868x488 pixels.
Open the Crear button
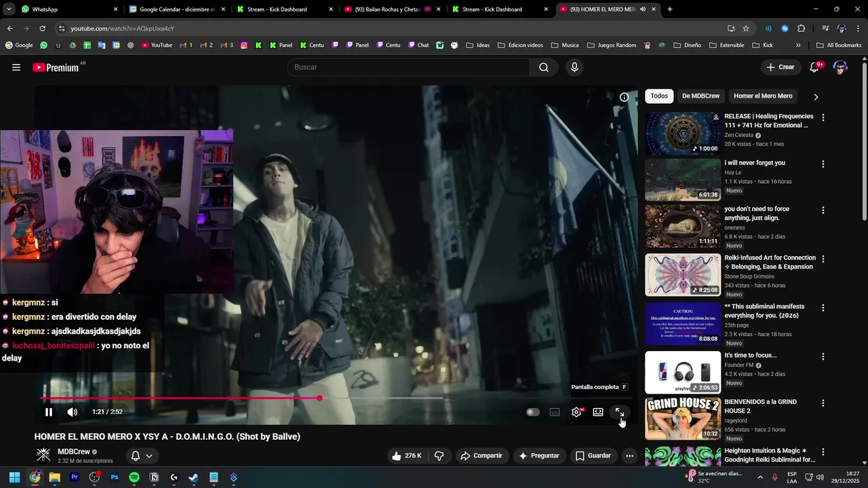click(780, 67)
